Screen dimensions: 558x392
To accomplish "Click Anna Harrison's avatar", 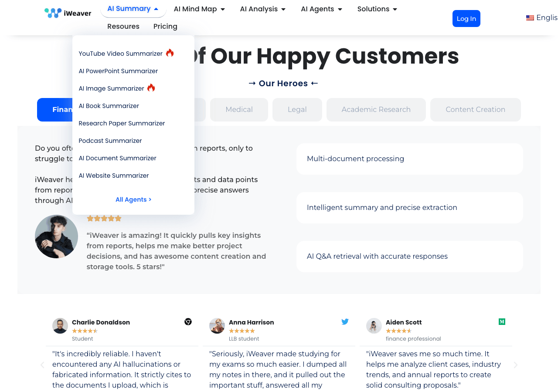I will tap(217, 326).
